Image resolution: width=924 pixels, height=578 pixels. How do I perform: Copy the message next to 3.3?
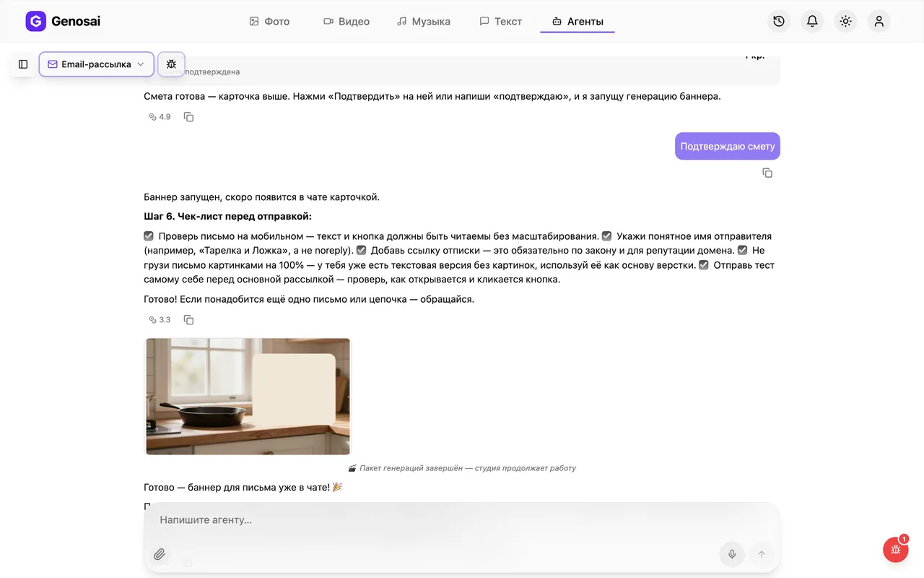point(188,320)
